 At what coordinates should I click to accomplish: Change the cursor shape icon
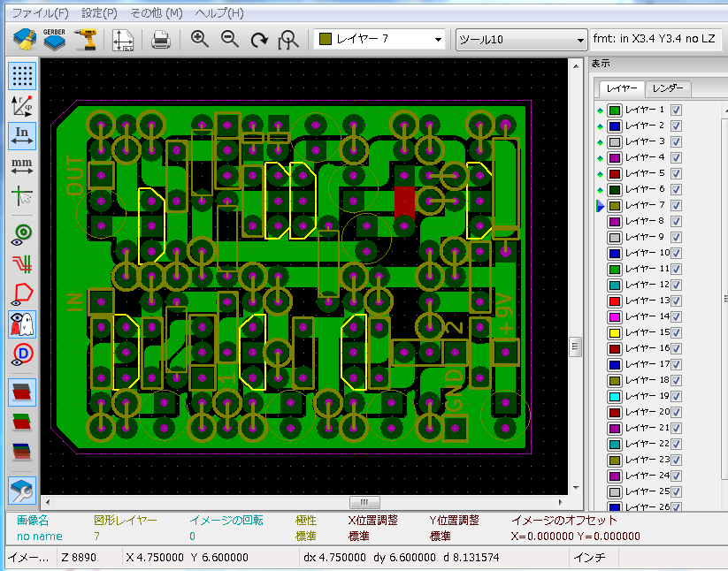[x=22, y=196]
